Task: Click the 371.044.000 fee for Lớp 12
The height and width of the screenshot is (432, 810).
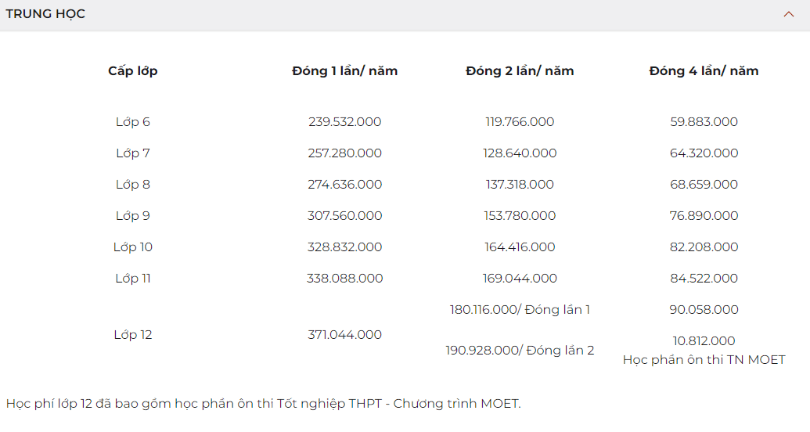Action: click(345, 335)
